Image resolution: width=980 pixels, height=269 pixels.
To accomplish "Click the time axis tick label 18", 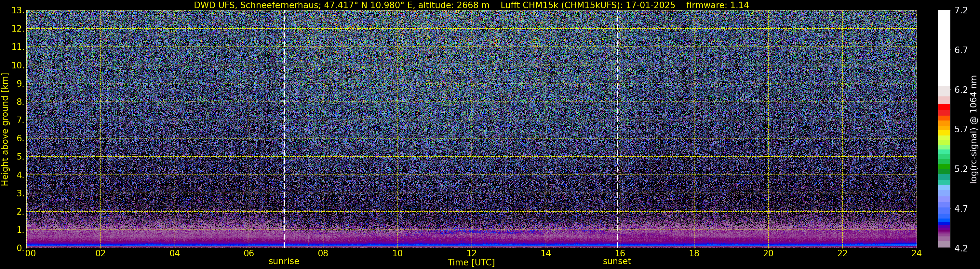I will [694, 253].
